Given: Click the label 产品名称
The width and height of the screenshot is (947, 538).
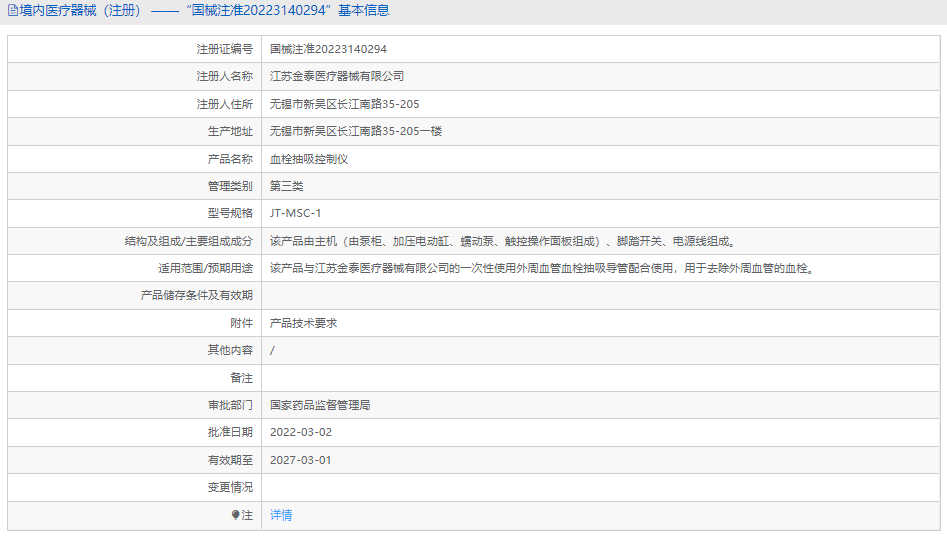Looking at the screenshot, I should pos(230,159).
